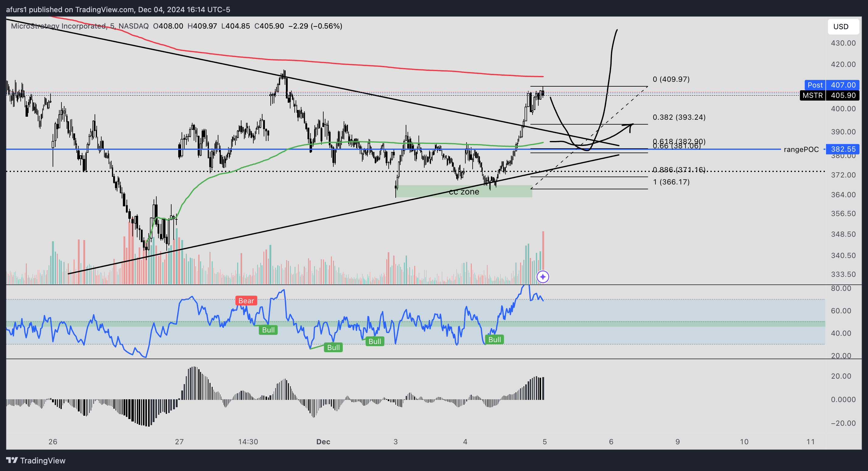
Task: Click the 372.00 price axis label
Action: [843, 175]
